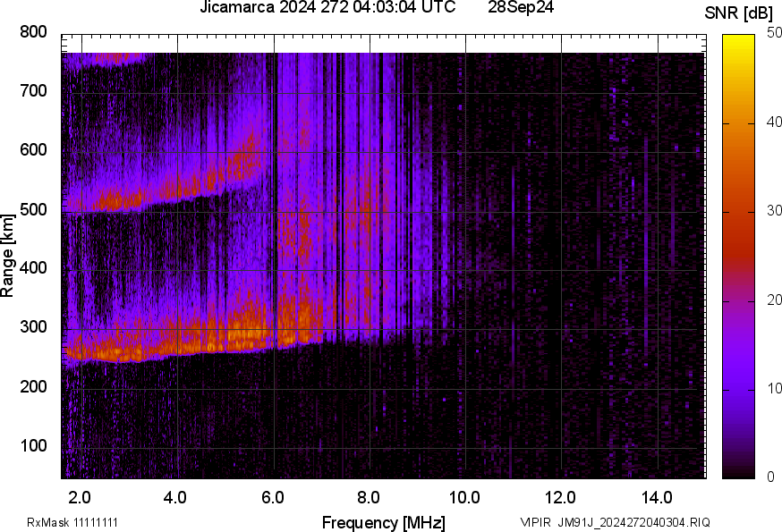
Task: Click the yellow top of the SNR colorbar
Action: point(739,40)
